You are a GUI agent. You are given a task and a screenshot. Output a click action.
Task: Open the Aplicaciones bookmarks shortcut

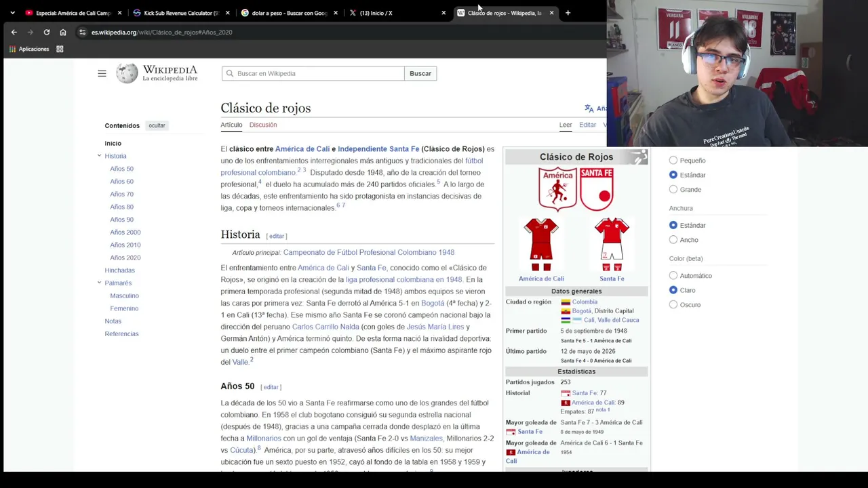tap(29, 49)
